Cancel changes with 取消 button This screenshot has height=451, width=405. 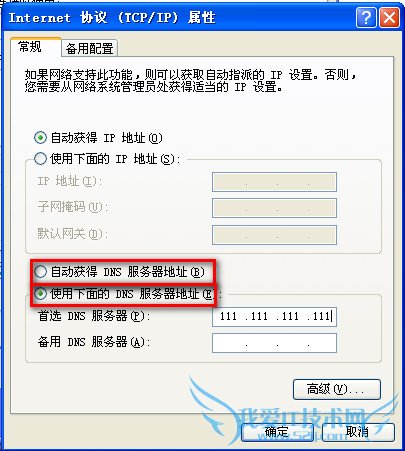coord(358,432)
